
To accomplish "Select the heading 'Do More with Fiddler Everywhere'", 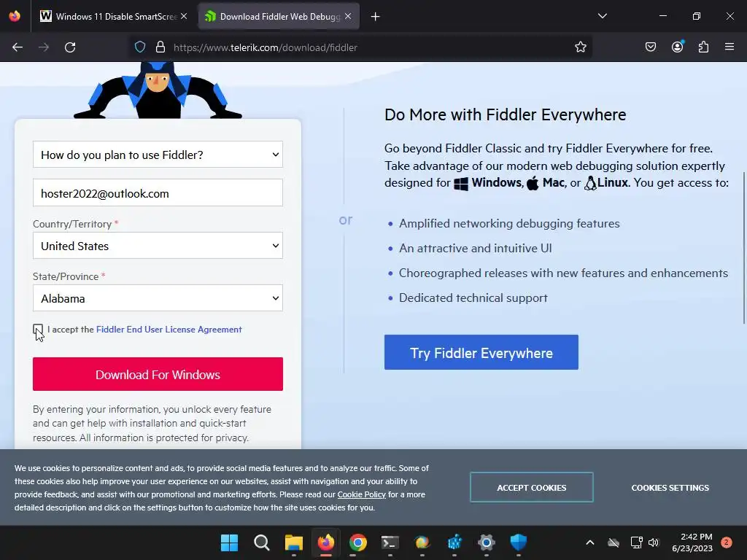I will pos(505,114).
